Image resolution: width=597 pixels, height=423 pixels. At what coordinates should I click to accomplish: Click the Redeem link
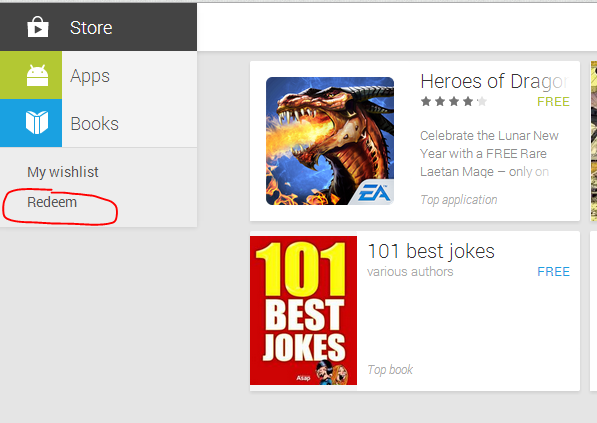[x=52, y=202]
